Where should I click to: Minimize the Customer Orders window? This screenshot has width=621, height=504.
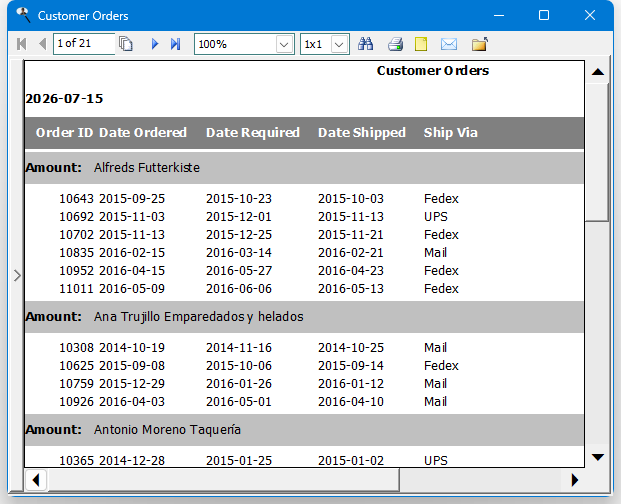[499, 15]
